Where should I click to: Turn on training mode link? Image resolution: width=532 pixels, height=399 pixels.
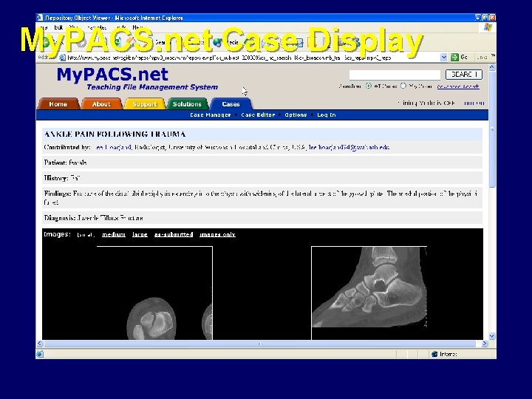coord(474,103)
